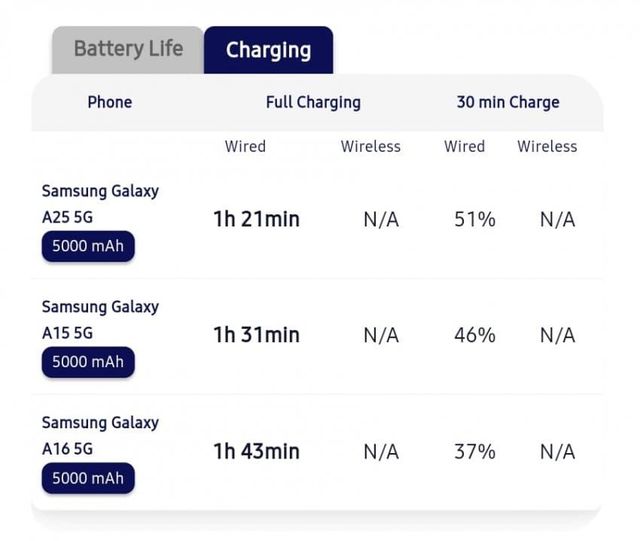
Task: Click the Samsung Galaxy A16 5G name
Action: [100, 435]
